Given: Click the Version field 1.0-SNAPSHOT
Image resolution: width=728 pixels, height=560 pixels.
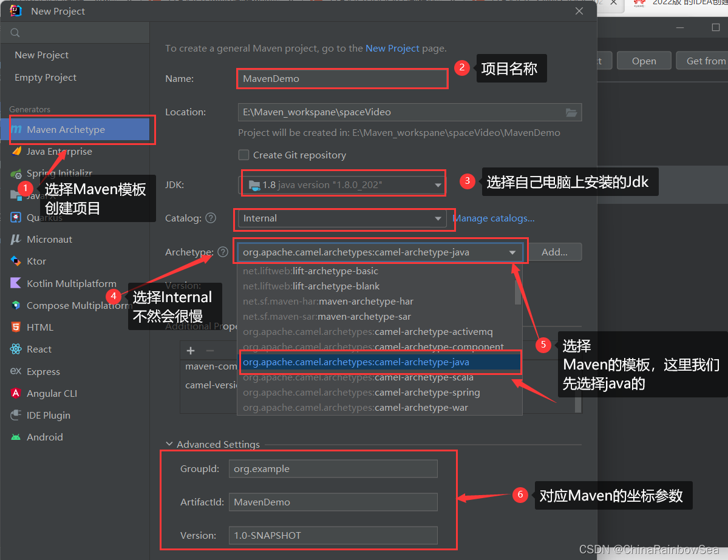Looking at the screenshot, I should pos(333,535).
